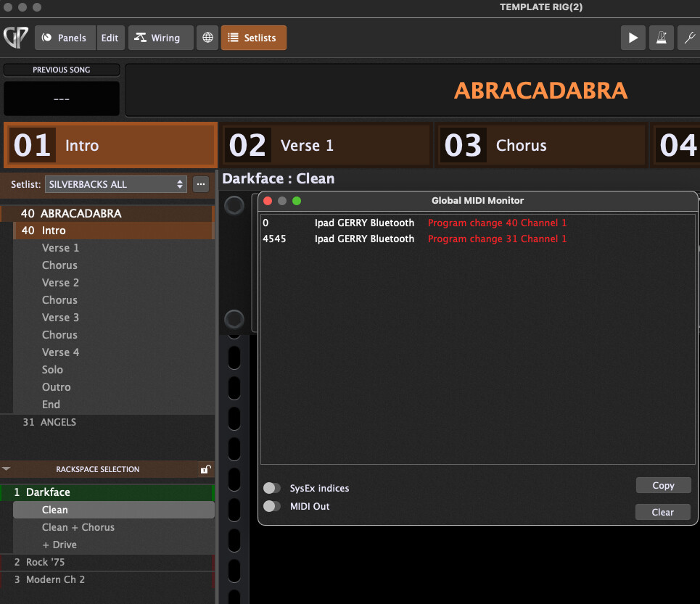Clear the Global MIDI Monitor
Screen dimensions: 700x604
663,512
